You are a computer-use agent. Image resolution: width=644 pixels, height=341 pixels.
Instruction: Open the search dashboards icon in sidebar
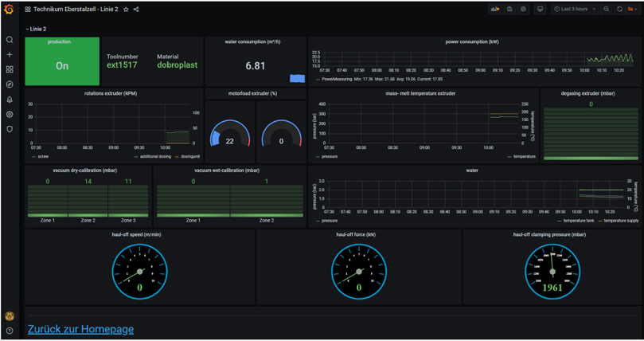coord(10,40)
